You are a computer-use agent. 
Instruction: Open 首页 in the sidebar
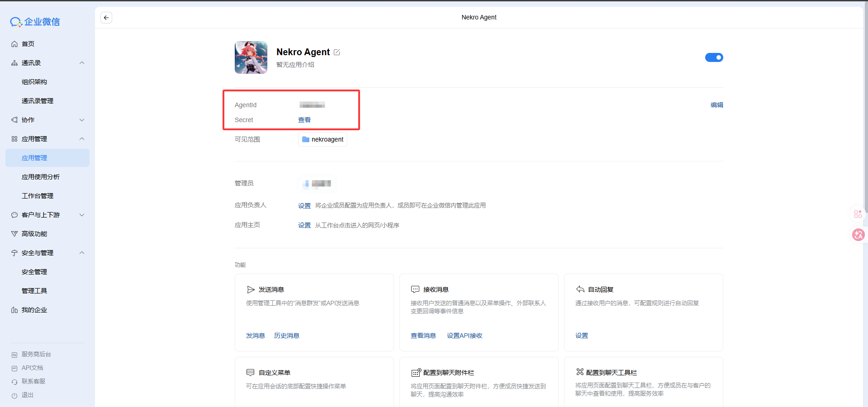[x=28, y=44]
